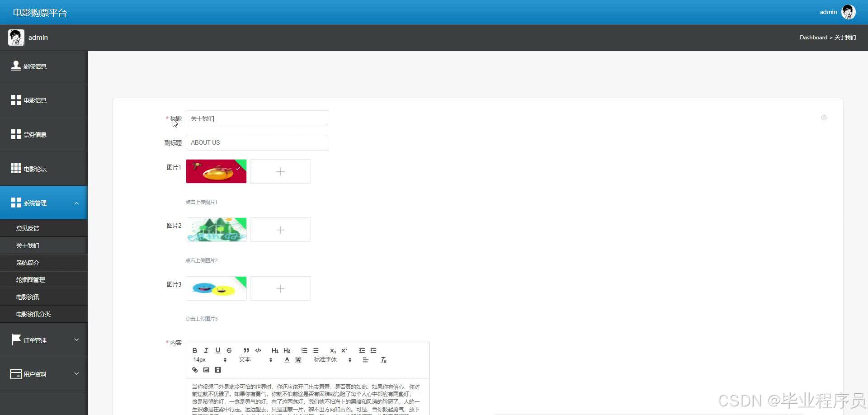Viewport: 868px width, 415px height.
Task: Select the uploaded 图片1 thumbnail
Action: pos(216,171)
